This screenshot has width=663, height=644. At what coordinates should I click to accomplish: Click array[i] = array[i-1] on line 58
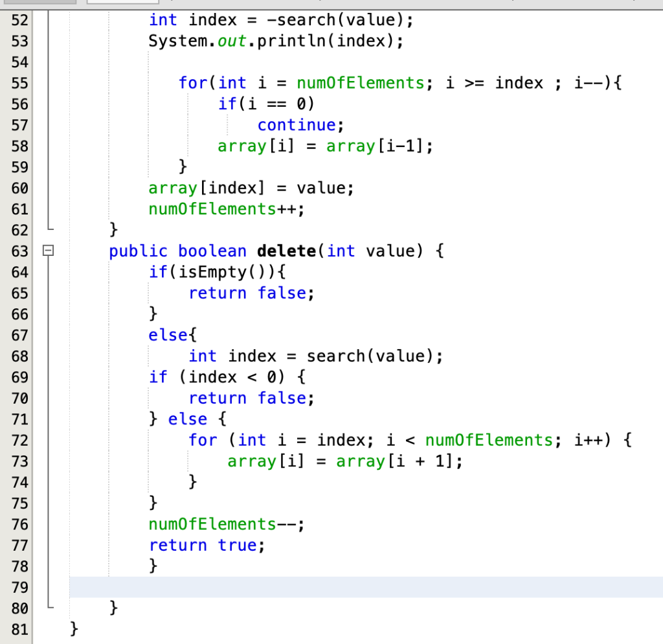coord(324,146)
